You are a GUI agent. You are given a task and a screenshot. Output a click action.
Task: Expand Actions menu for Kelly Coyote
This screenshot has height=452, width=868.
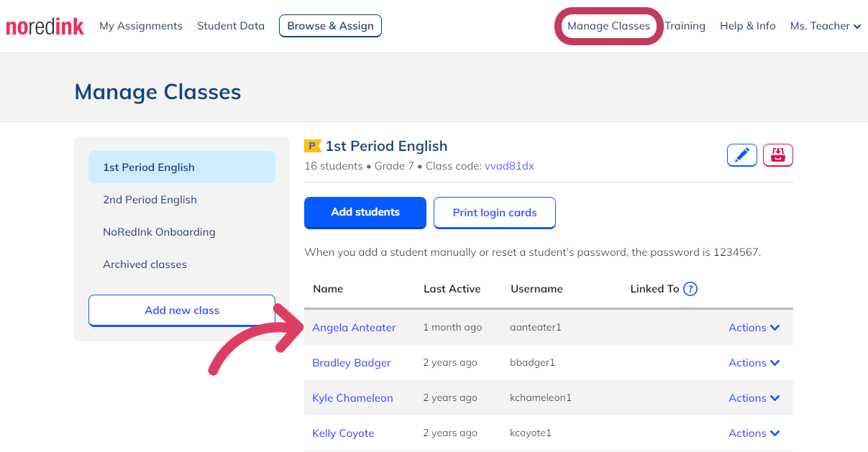coord(754,433)
